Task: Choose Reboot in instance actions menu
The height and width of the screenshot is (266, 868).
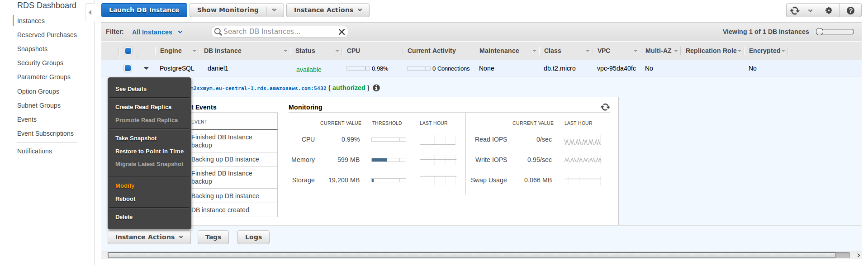Action: pyautogui.click(x=125, y=199)
